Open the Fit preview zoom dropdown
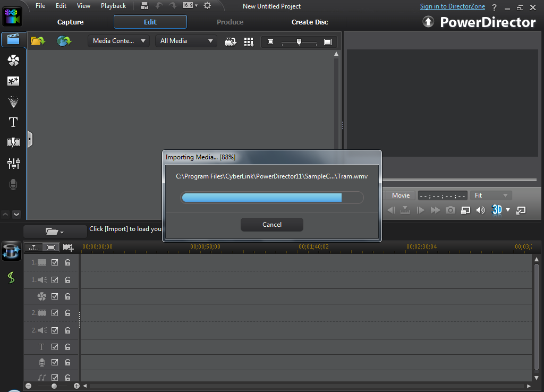The width and height of the screenshot is (544, 392). click(x=491, y=195)
